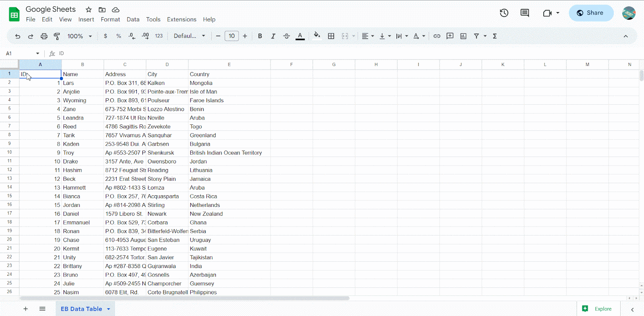
Task: Open the File menu
Action: pos(31,19)
